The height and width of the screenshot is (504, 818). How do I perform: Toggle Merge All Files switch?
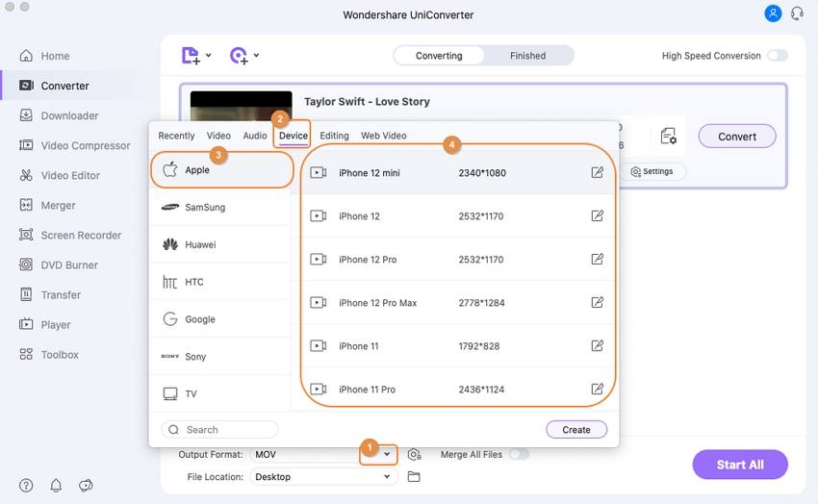tap(519, 455)
